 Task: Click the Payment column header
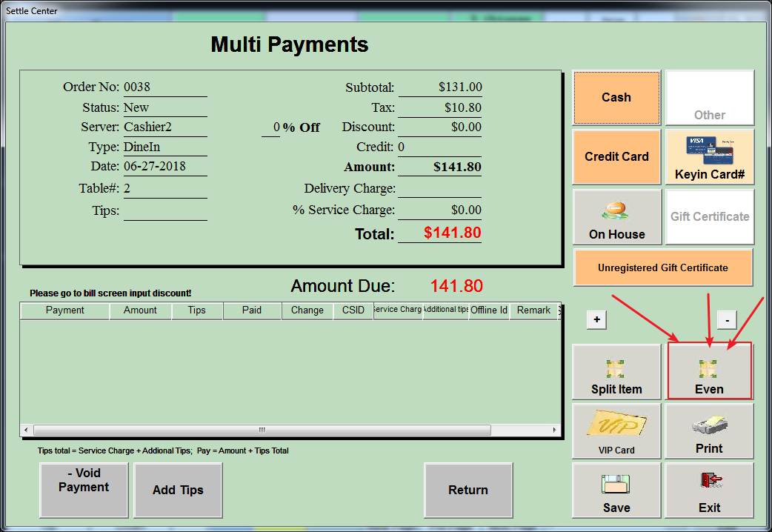[64, 310]
